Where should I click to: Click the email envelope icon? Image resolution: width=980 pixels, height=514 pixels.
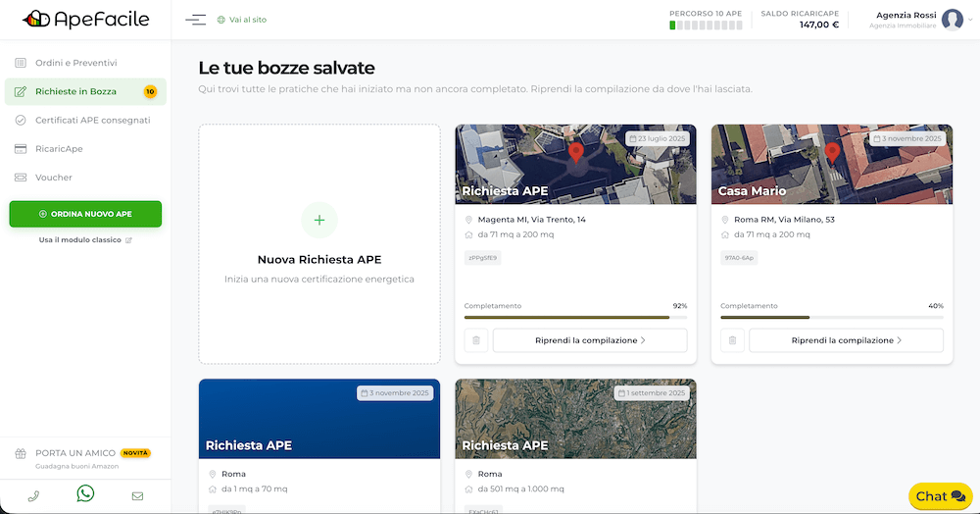(x=137, y=496)
